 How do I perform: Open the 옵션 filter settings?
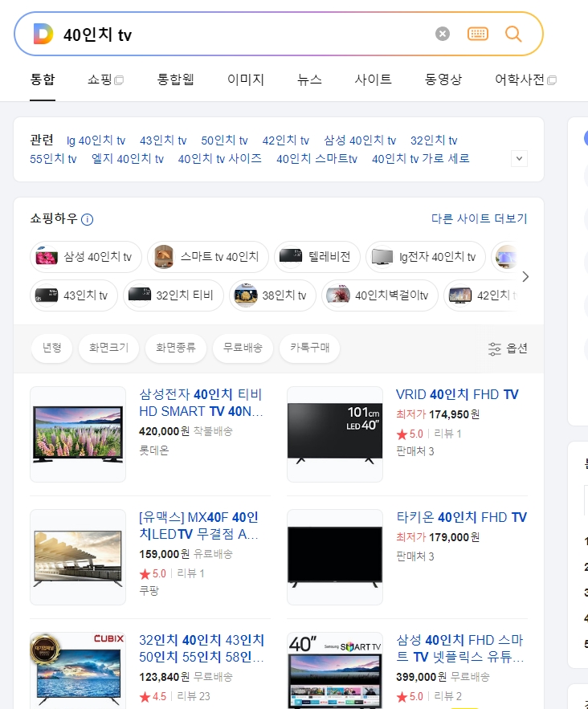click(x=508, y=348)
